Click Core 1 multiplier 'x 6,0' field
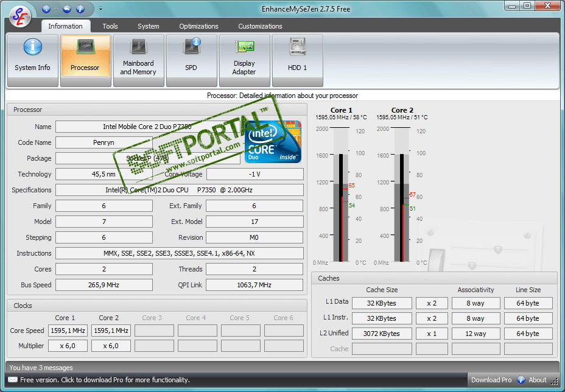 click(x=68, y=346)
